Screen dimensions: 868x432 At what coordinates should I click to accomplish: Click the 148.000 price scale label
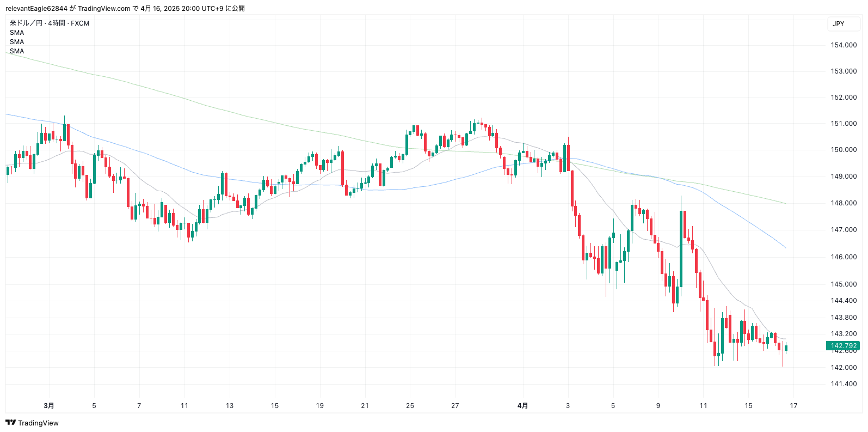tap(844, 203)
